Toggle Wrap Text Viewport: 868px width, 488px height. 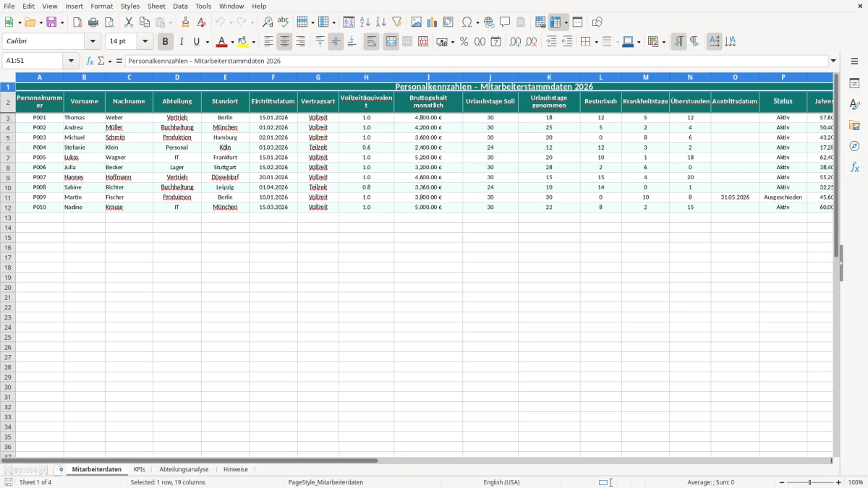(371, 42)
